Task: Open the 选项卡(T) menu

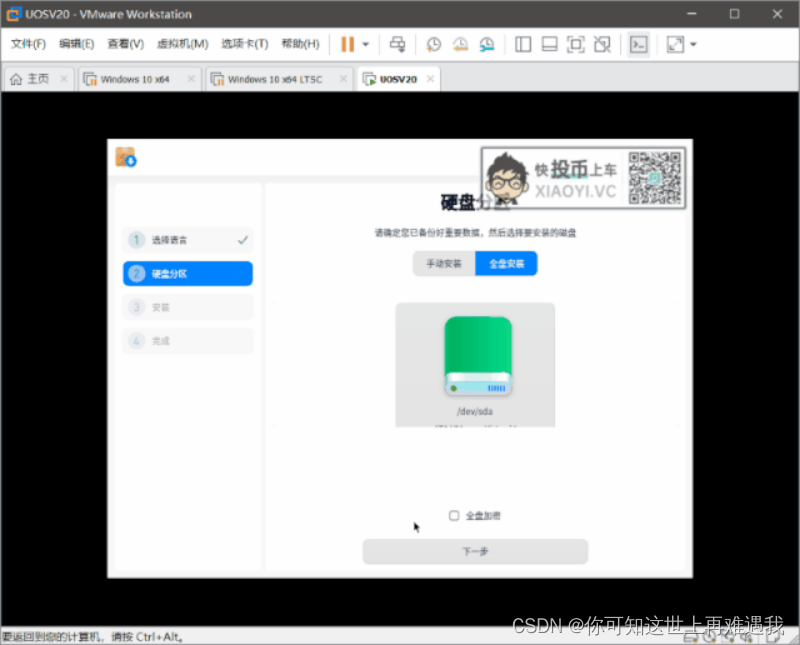Action: coord(245,44)
